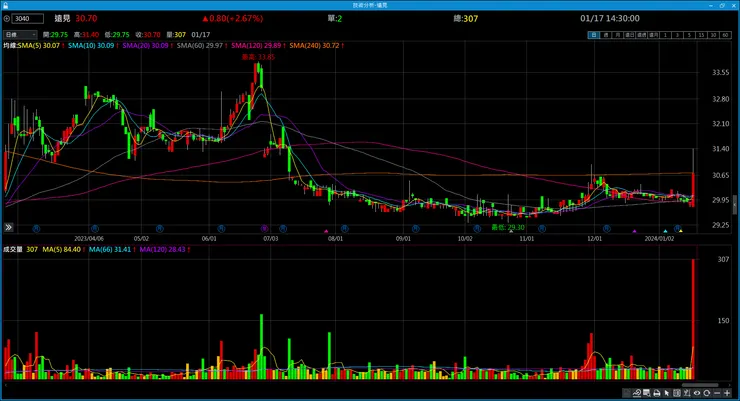Select the daily (日) period tab

click(x=594, y=35)
